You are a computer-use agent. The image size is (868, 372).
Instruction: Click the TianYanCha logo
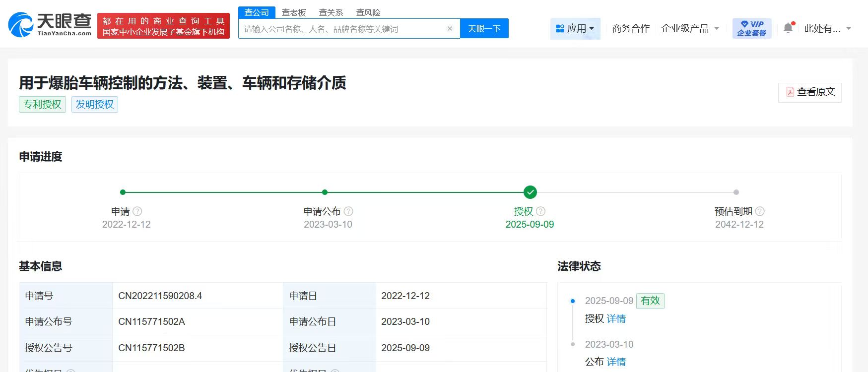[x=50, y=25]
